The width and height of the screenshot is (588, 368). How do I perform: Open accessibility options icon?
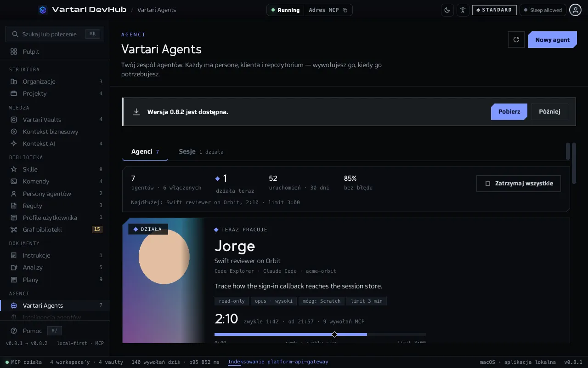click(x=463, y=10)
